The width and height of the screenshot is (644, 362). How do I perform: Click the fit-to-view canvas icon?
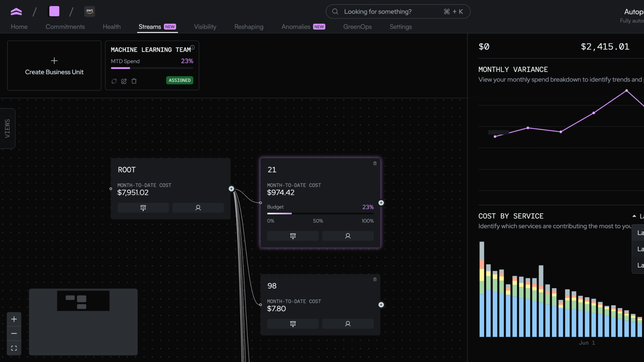pos(14,348)
